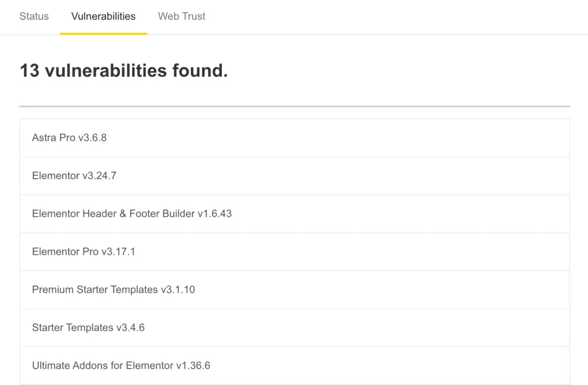Click the divider bar above the vulnerability list
The height and width of the screenshot is (385, 588).
[294, 106]
